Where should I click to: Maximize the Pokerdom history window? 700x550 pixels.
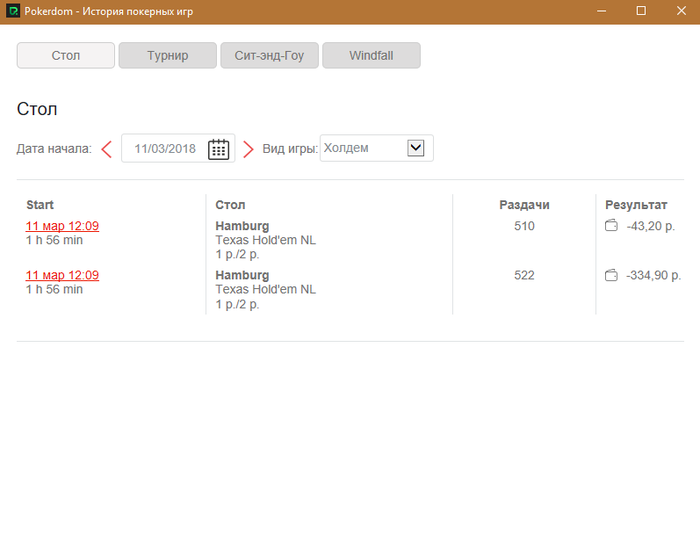coord(641,11)
